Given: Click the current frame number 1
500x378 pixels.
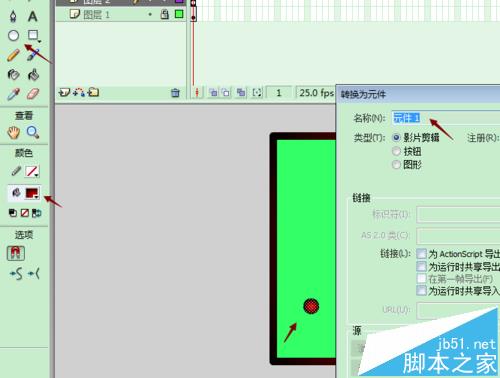Looking at the screenshot, I should 279,93.
